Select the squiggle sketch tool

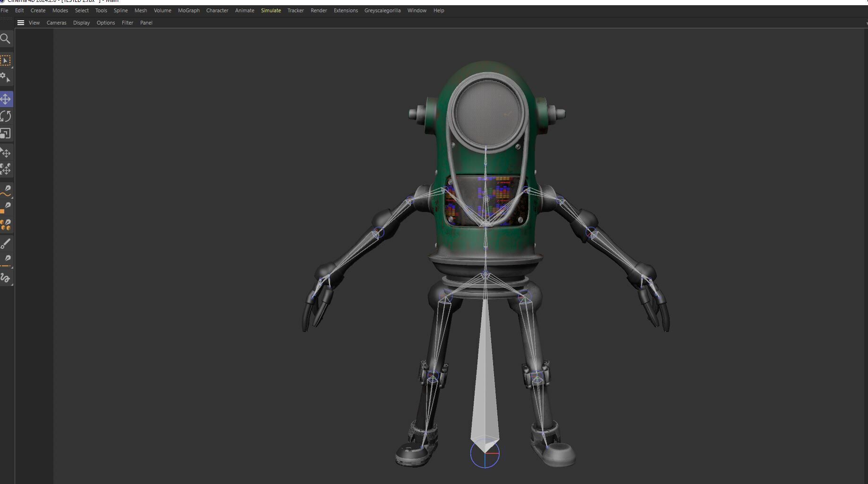tap(6, 278)
